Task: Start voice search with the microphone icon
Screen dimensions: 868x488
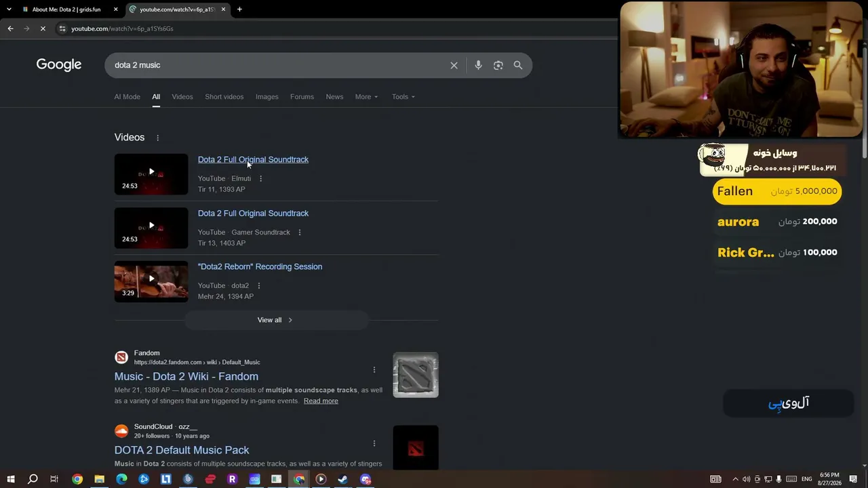Action: (478, 65)
